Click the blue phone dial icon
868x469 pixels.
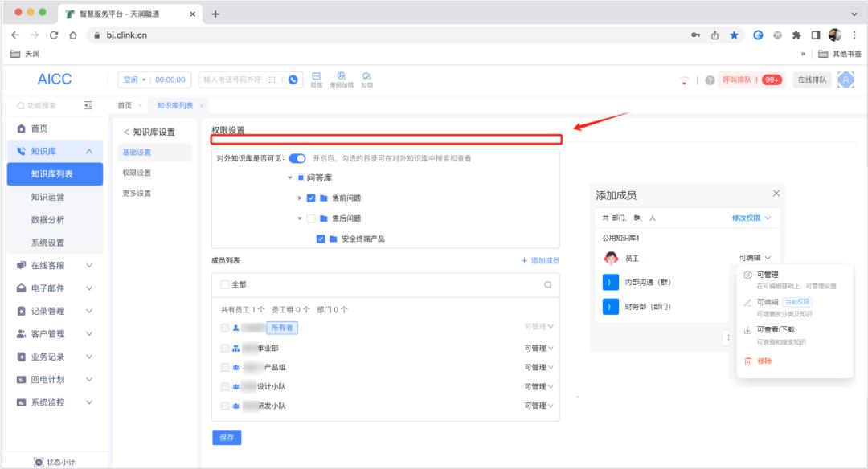coord(293,80)
